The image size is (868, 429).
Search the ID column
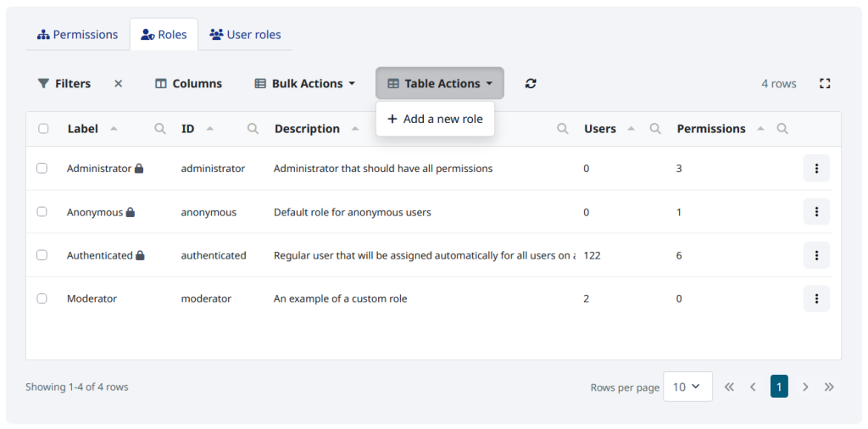click(253, 128)
